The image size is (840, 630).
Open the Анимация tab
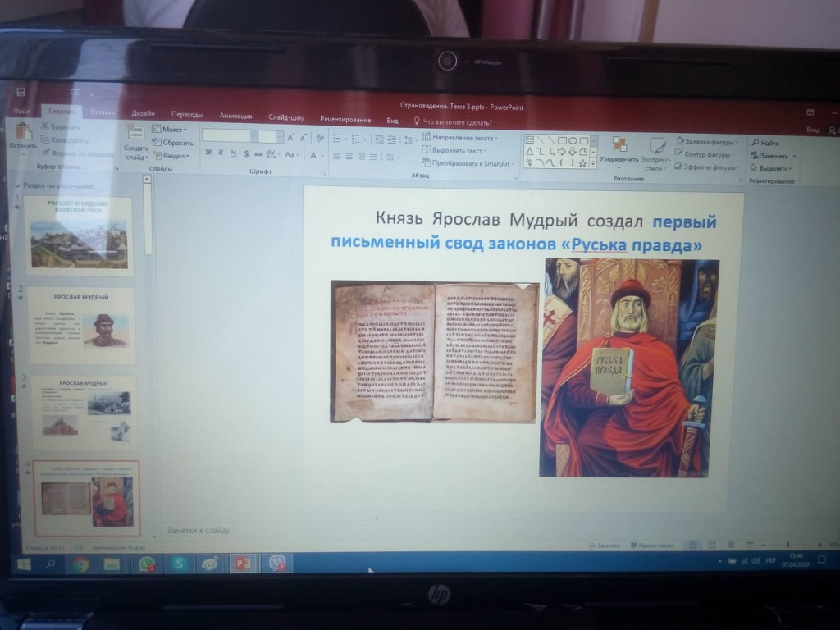235,116
